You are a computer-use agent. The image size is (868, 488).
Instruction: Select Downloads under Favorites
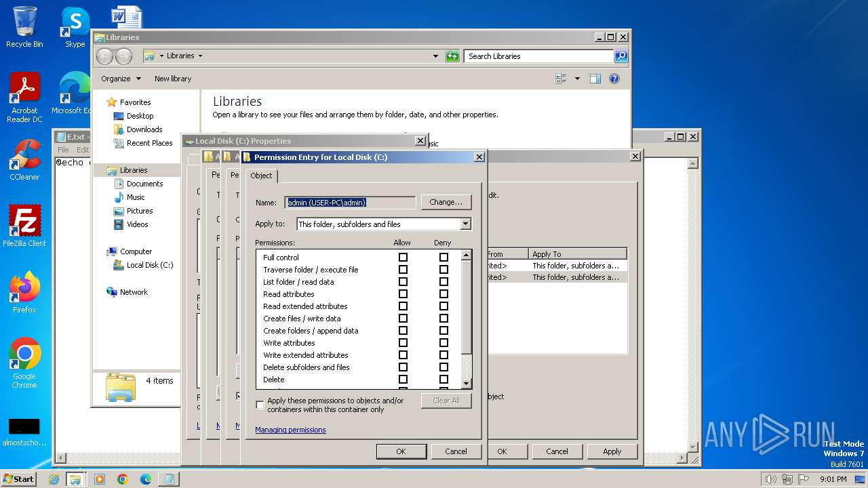[x=144, y=129]
